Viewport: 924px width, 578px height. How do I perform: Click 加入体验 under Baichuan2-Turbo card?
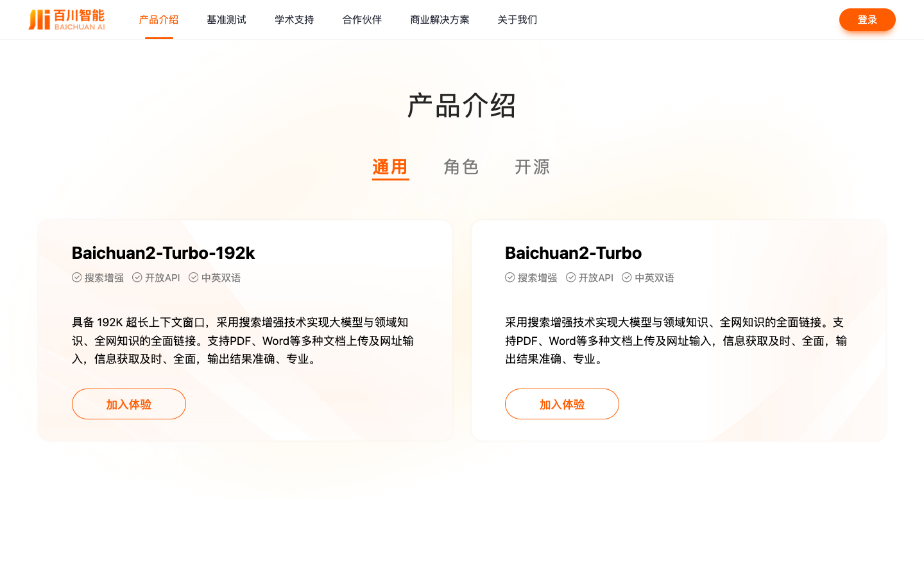point(562,404)
